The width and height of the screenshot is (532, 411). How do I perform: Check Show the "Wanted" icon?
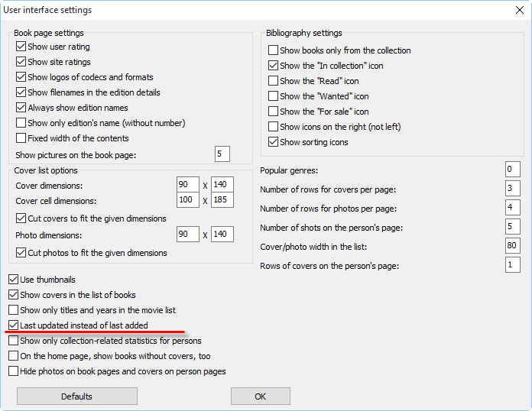(273, 96)
